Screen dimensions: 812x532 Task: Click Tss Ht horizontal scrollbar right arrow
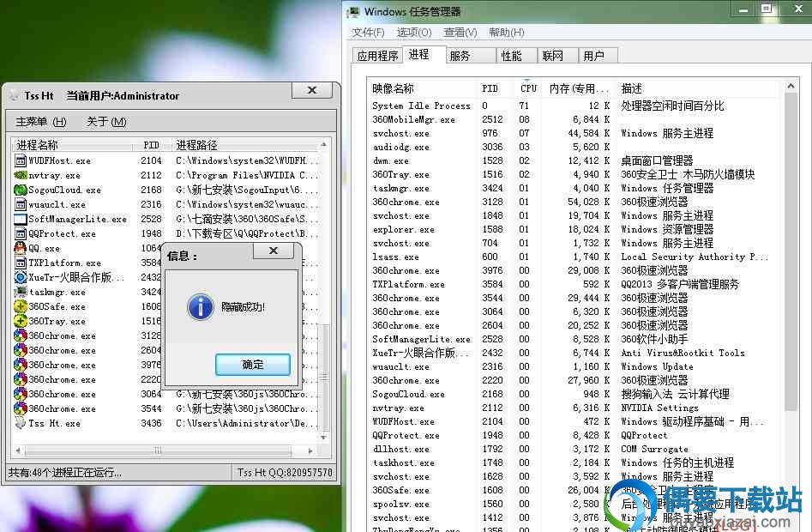(x=310, y=450)
